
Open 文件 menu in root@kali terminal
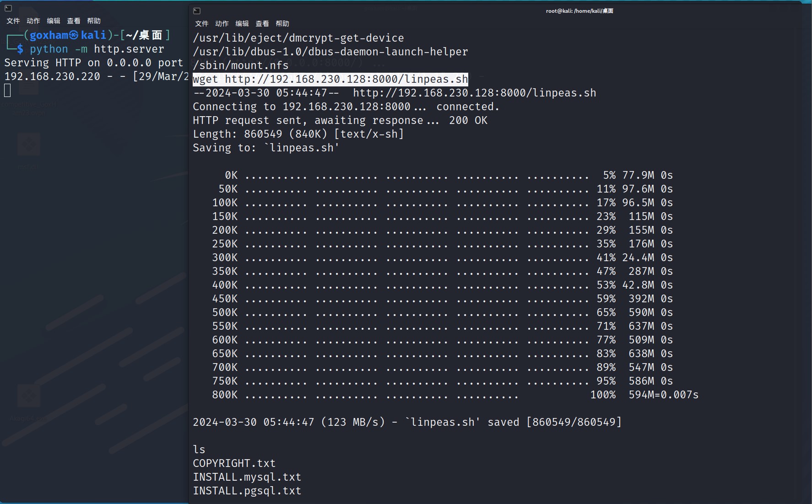pos(202,23)
